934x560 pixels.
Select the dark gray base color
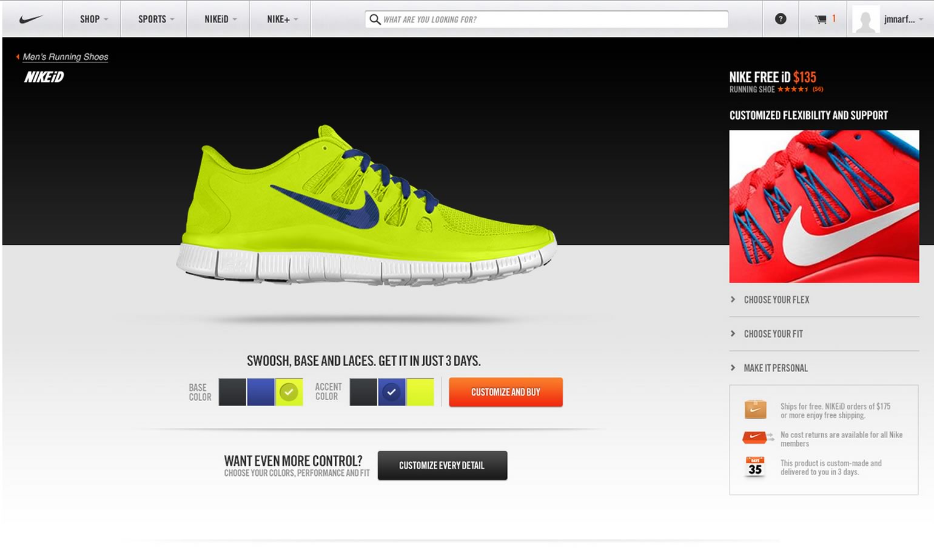coord(232,392)
